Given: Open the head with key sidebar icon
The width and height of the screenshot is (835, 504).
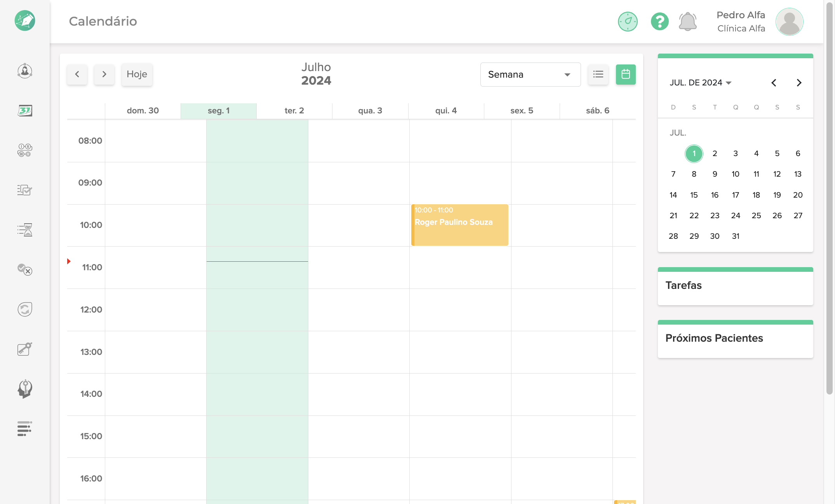Looking at the screenshot, I should point(25,389).
